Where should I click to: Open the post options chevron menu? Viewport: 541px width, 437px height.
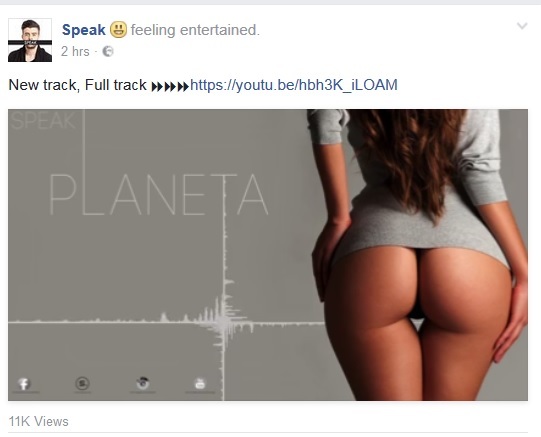(x=522, y=26)
